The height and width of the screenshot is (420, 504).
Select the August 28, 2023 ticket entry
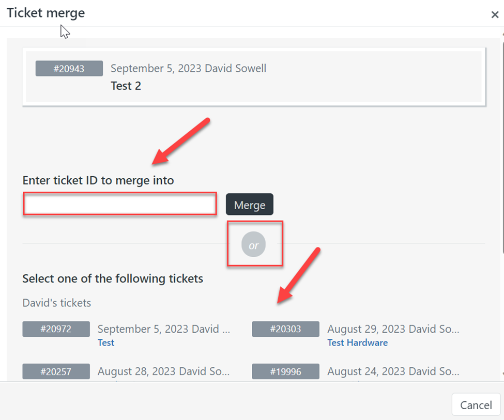(163, 370)
